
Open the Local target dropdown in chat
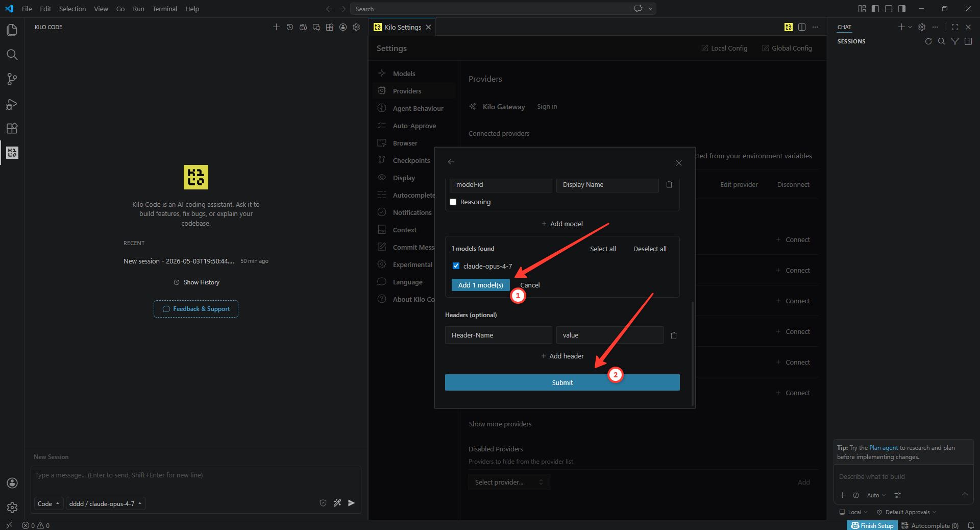tap(853, 512)
